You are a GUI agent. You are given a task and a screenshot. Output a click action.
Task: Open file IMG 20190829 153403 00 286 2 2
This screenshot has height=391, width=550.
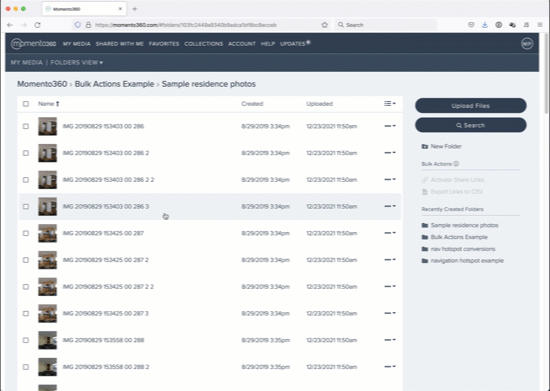(108, 180)
